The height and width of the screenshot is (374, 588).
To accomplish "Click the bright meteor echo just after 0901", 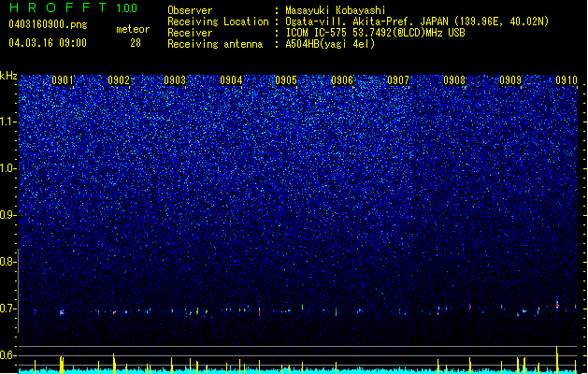I will 62,312.
